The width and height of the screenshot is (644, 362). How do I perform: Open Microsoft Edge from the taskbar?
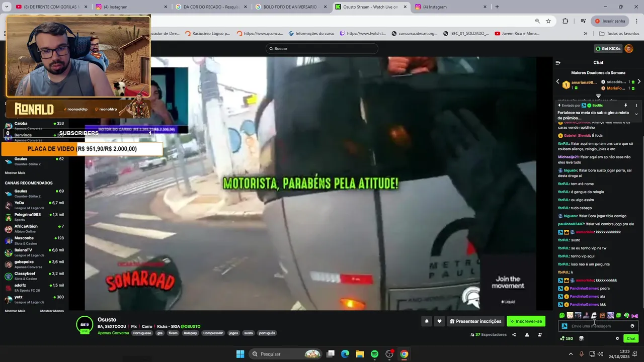[345, 354]
